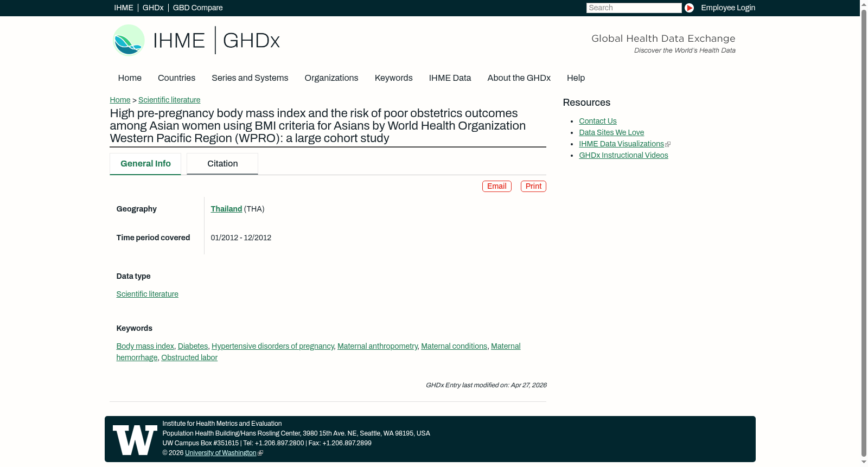This screenshot has height=467, width=868.
Task: Click the University of Washington W logo
Action: click(x=135, y=440)
